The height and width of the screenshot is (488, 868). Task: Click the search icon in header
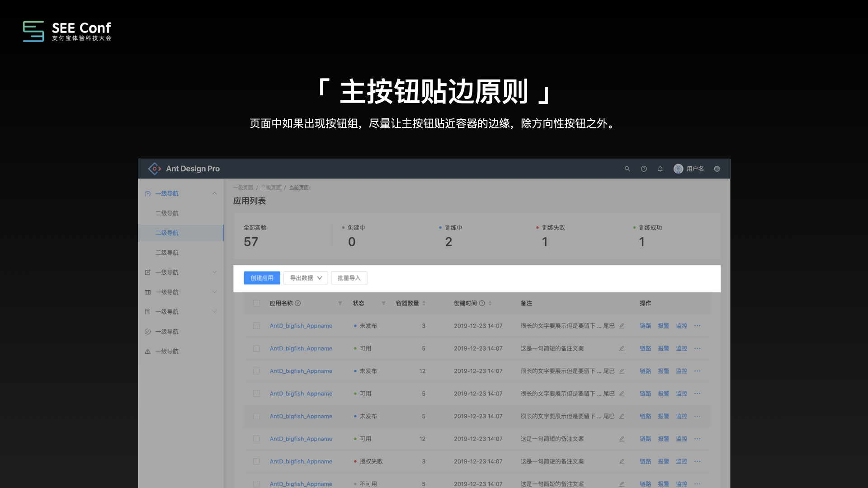point(627,169)
